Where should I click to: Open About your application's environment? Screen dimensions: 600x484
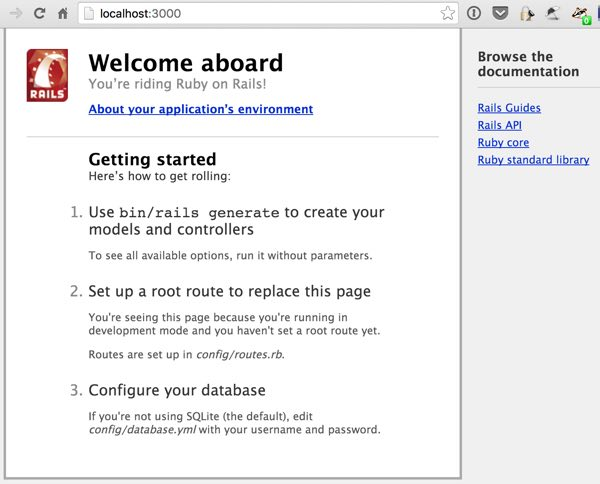point(201,109)
